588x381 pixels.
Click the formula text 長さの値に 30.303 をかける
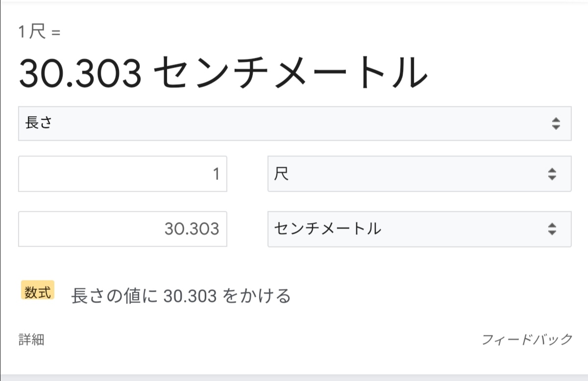tap(181, 296)
